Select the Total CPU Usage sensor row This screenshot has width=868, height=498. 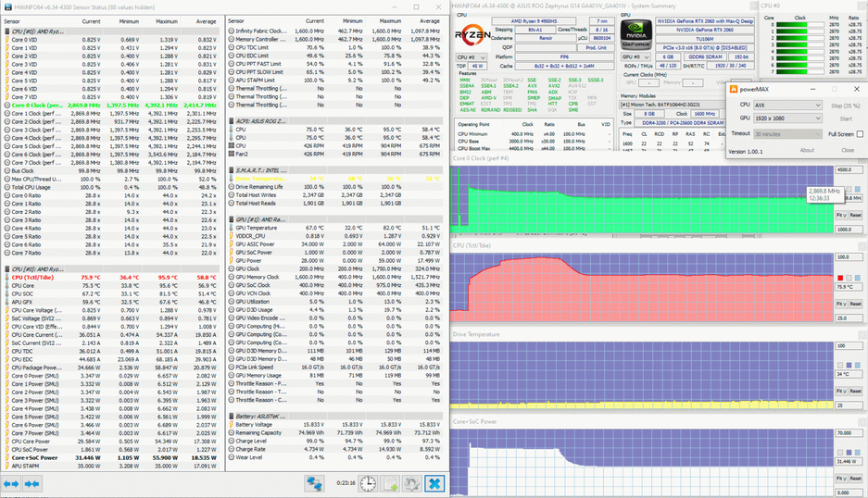114,187
